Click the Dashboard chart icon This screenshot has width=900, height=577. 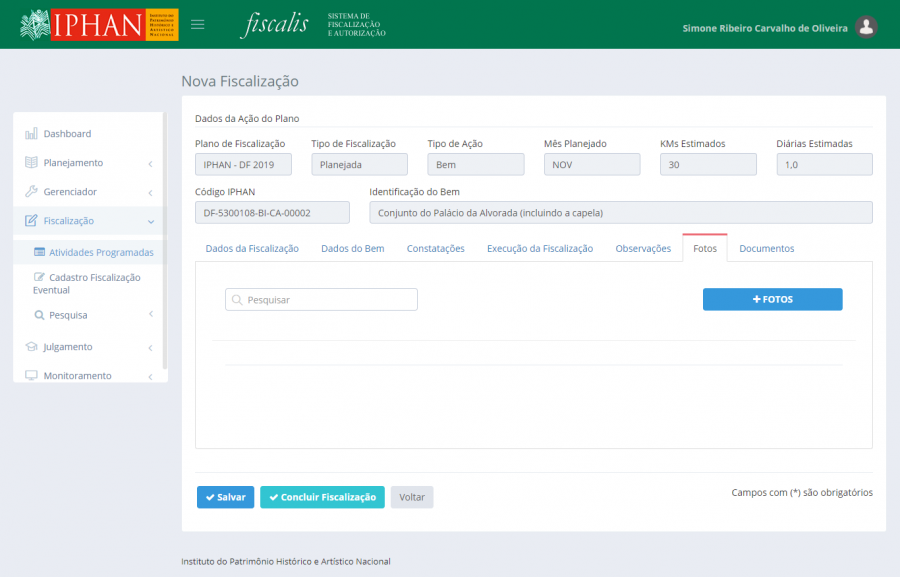(x=31, y=134)
